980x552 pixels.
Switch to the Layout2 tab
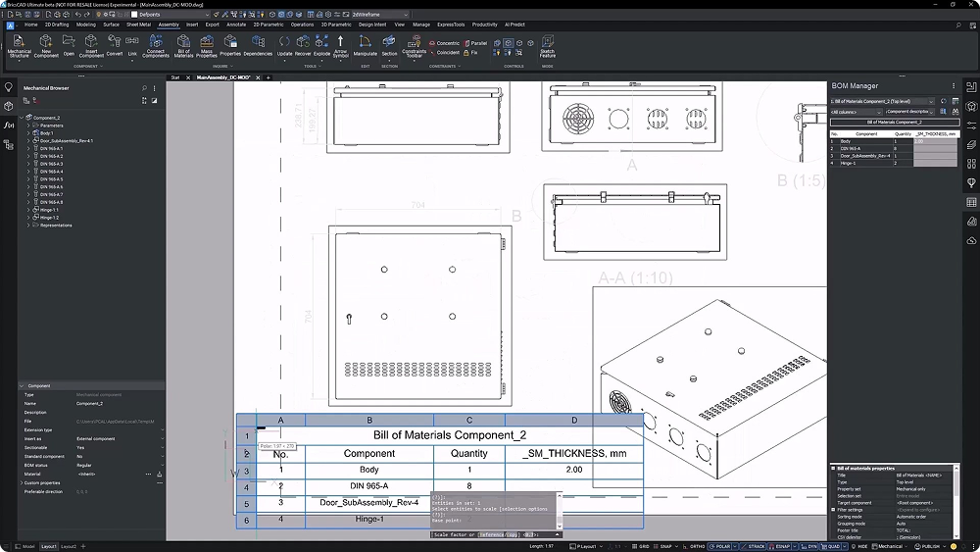(x=70, y=546)
